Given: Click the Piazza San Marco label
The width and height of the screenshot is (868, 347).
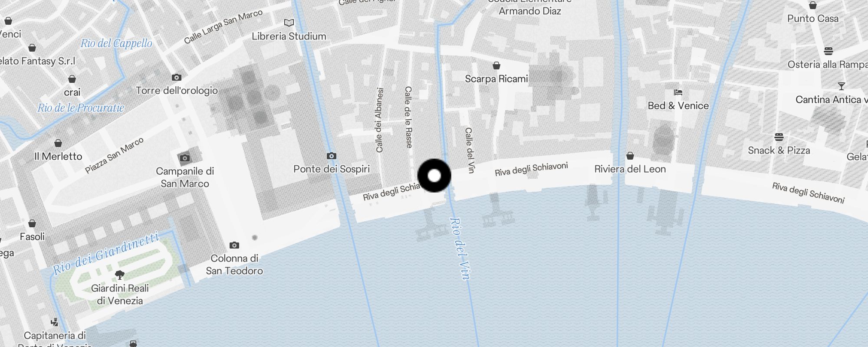Looking at the screenshot, I should tap(114, 156).
